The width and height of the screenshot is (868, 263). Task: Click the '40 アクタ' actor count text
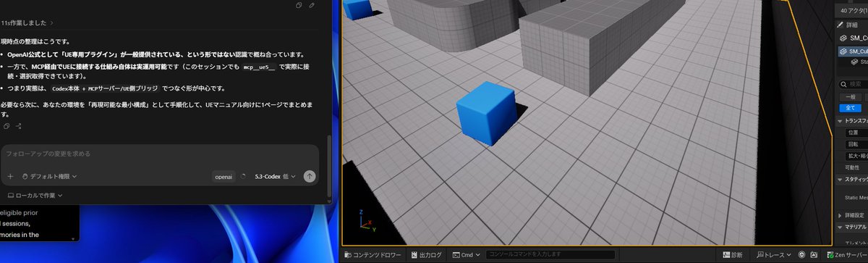click(x=854, y=10)
